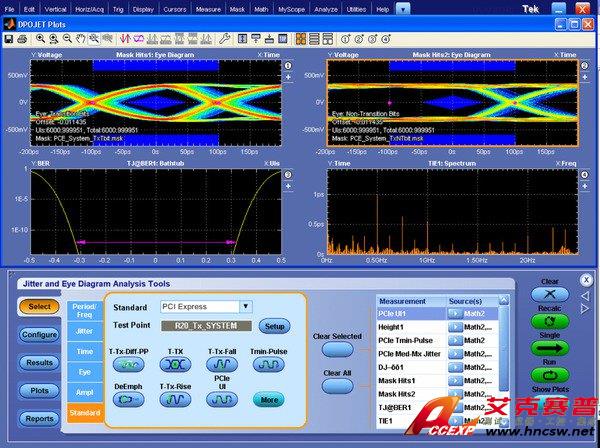Expand the source selector for Height1
The image size is (600, 448).
pos(453,327)
